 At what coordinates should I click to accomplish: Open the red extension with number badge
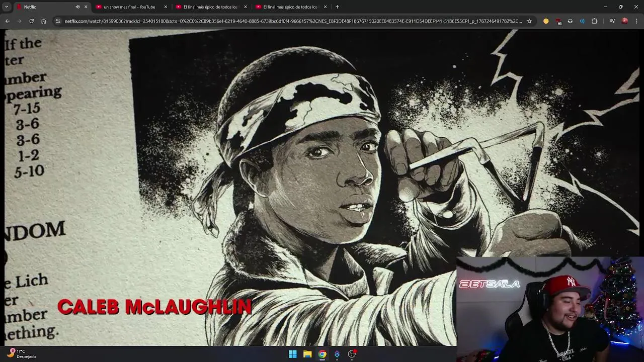click(x=558, y=21)
